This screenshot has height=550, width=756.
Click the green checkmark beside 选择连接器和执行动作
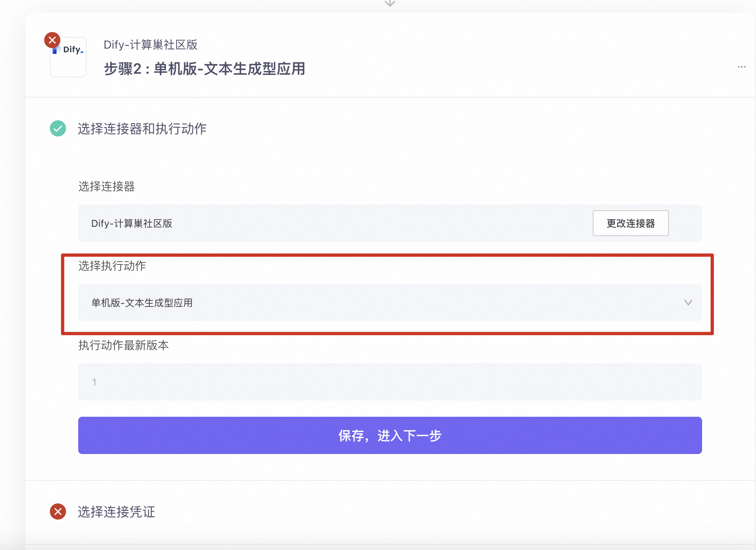58,128
